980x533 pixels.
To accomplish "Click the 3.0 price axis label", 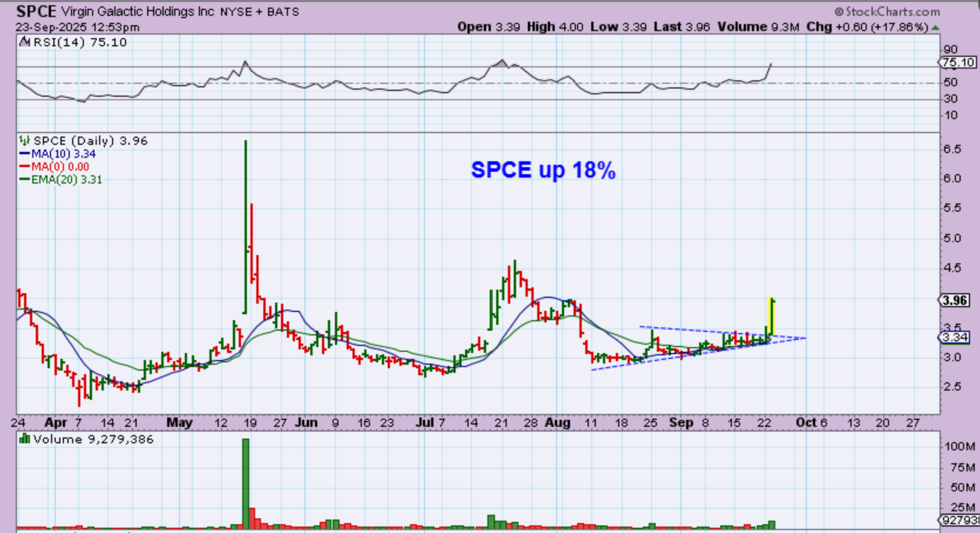I will pyautogui.click(x=952, y=357).
